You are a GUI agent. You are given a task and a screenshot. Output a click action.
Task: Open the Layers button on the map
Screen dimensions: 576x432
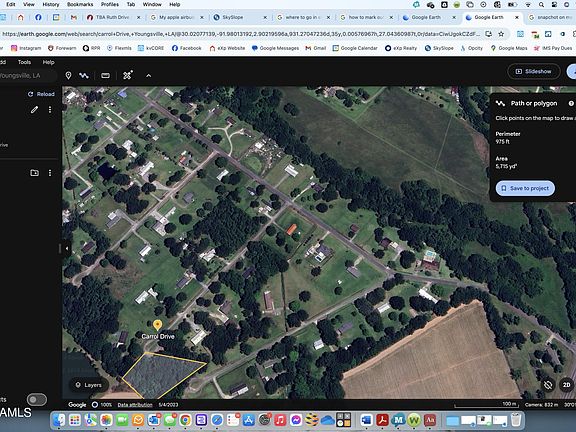point(89,385)
